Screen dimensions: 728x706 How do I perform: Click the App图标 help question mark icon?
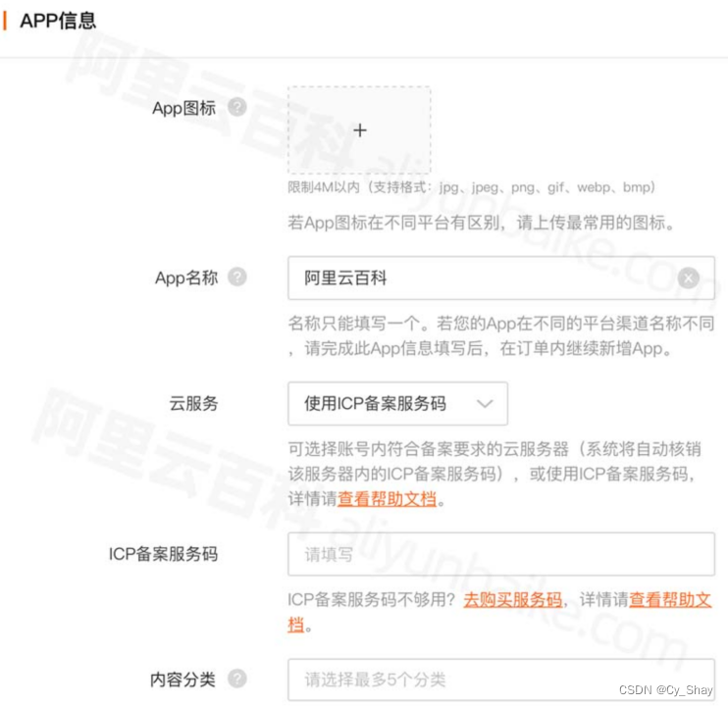pos(237,108)
